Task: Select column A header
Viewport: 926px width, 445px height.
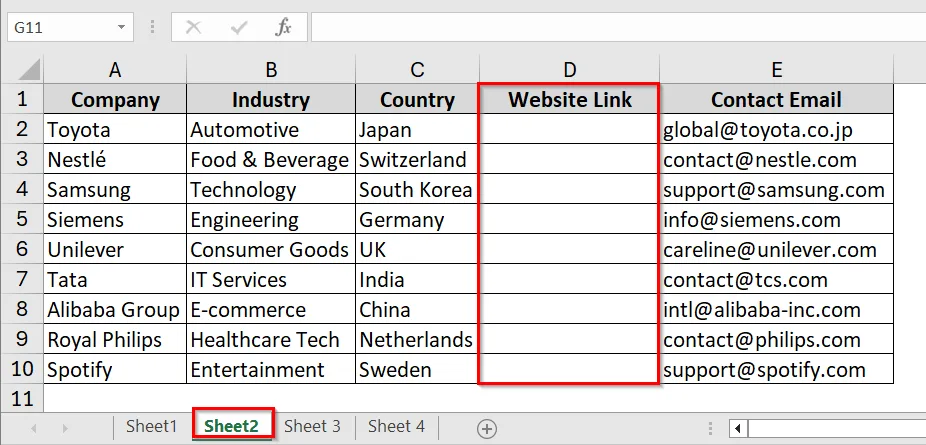Action: [115, 70]
